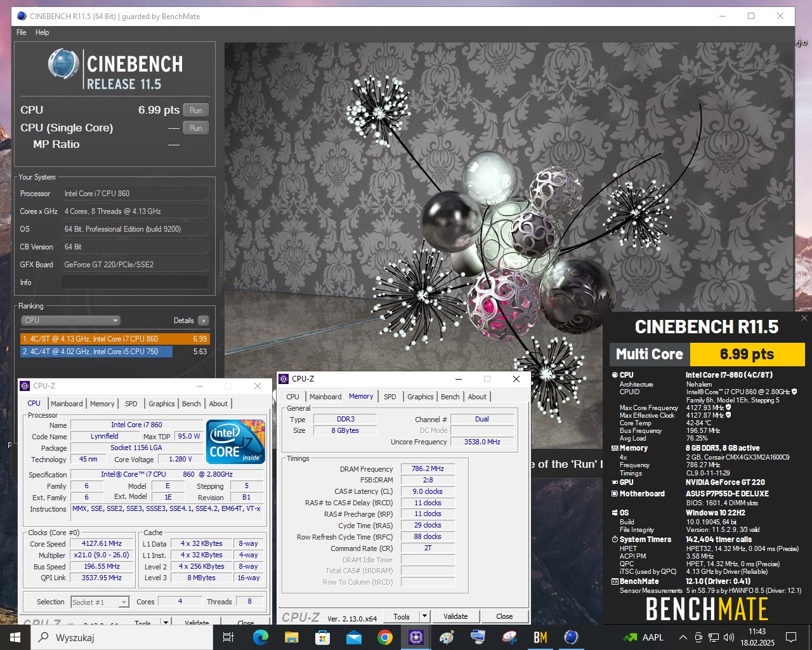Open Task View from the taskbar
This screenshot has width=812, height=650.
(228, 637)
